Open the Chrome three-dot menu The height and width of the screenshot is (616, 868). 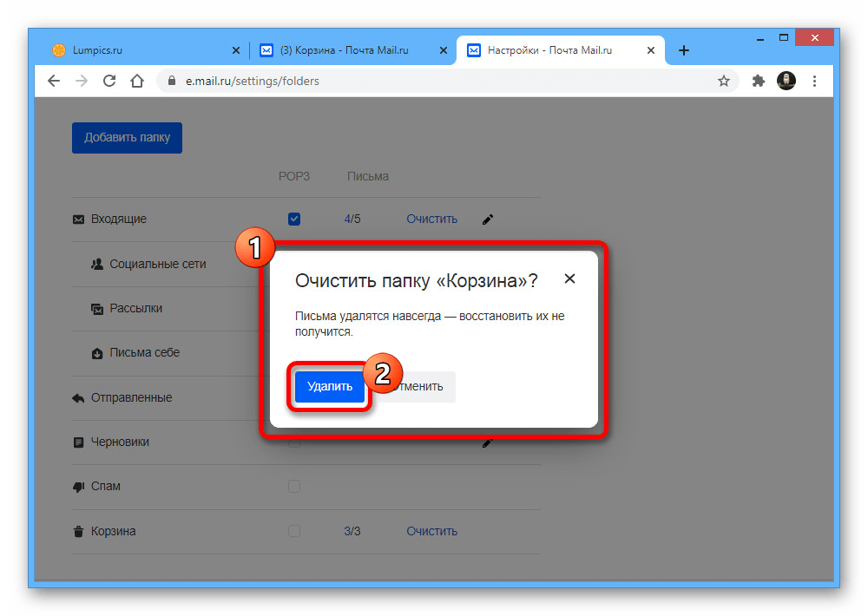click(x=814, y=81)
